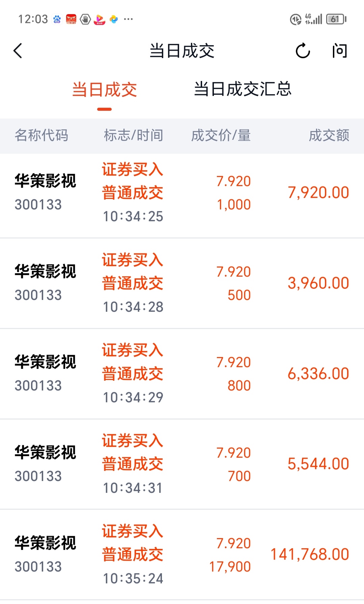Tap the three-dots more notifications icon

(x=128, y=19)
